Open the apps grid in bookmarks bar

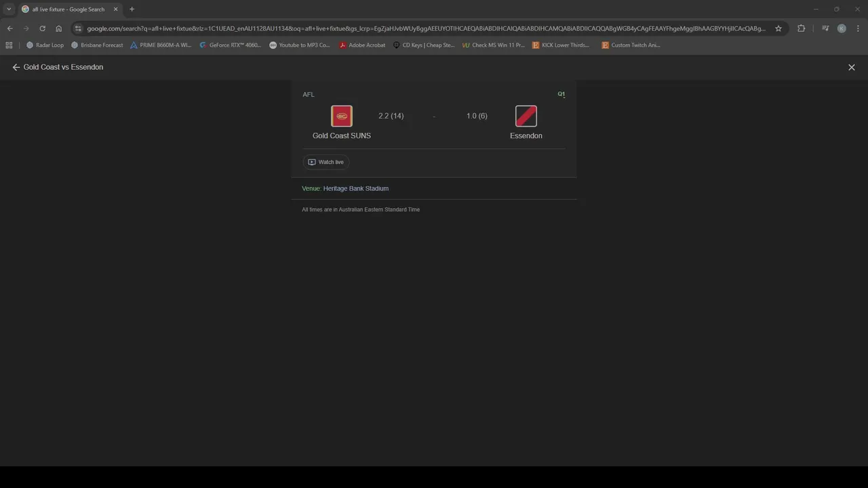coord(9,45)
